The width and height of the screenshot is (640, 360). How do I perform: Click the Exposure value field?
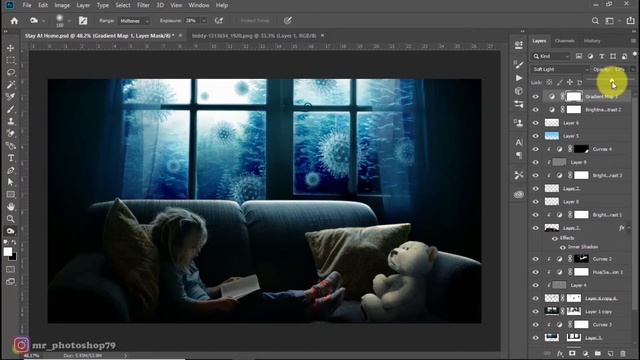pyautogui.click(x=192, y=21)
